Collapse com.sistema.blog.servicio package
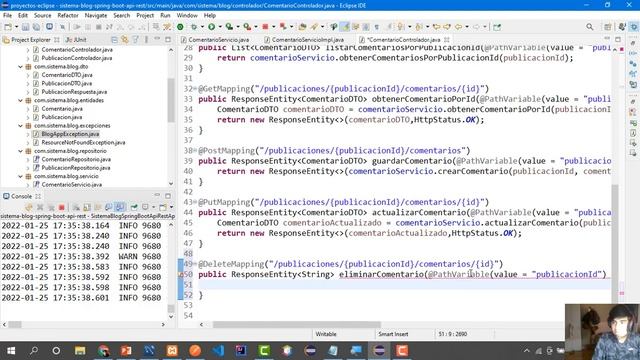 [x=20, y=176]
